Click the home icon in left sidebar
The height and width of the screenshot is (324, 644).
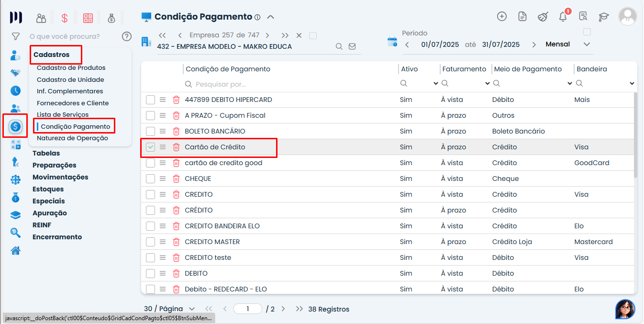point(16,250)
